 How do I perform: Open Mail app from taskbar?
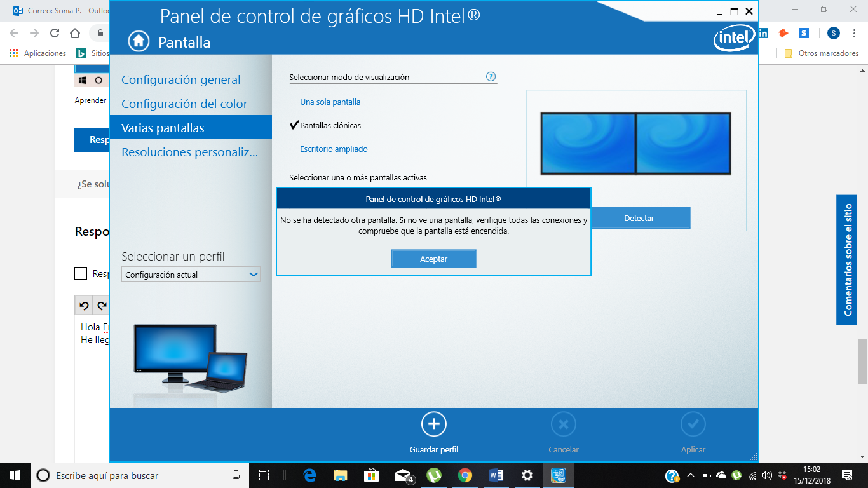pyautogui.click(x=403, y=475)
